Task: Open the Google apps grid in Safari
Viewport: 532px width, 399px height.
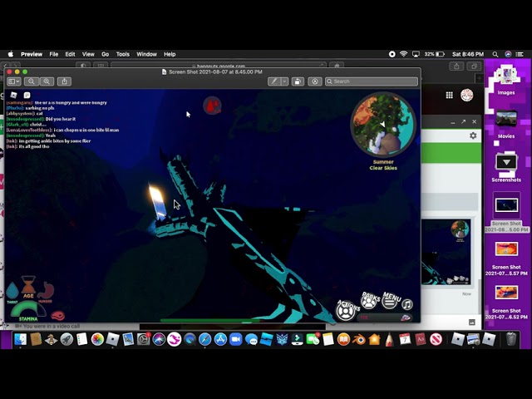Action: pyautogui.click(x=449, y=96)
